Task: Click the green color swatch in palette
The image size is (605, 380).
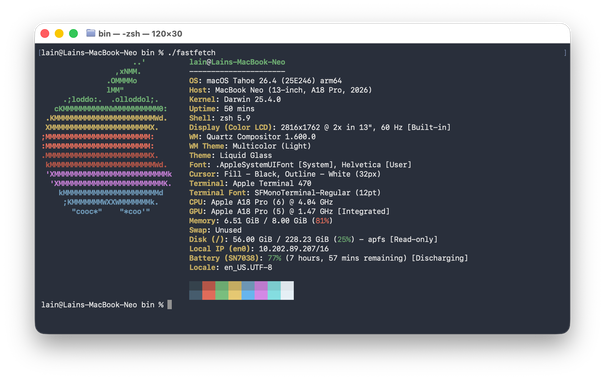Action: pos(222,290)
